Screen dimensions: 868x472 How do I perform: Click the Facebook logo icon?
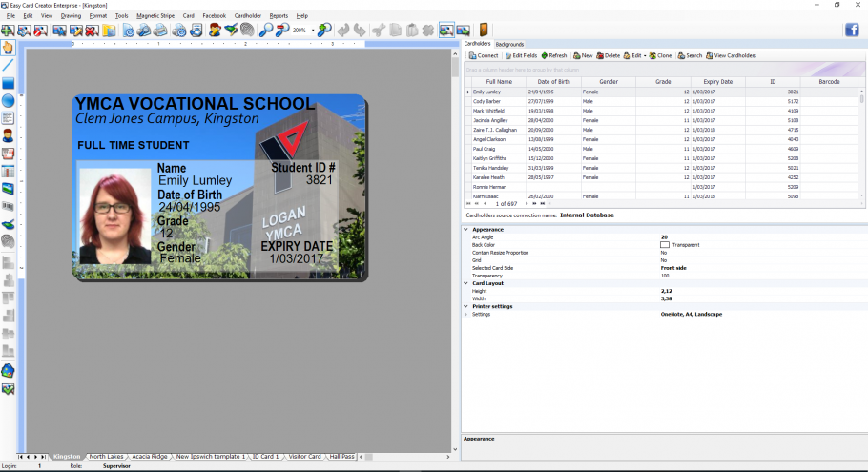pos(852,30)
